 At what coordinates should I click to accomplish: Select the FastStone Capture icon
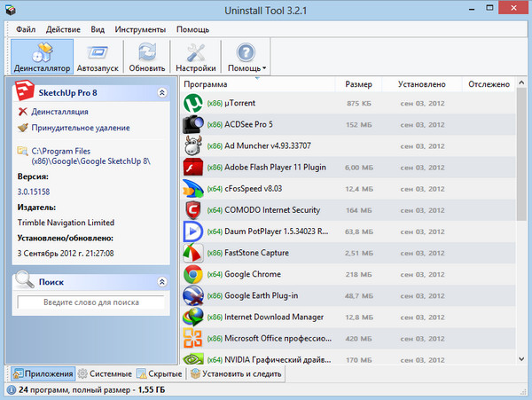(x=193, y=253)
